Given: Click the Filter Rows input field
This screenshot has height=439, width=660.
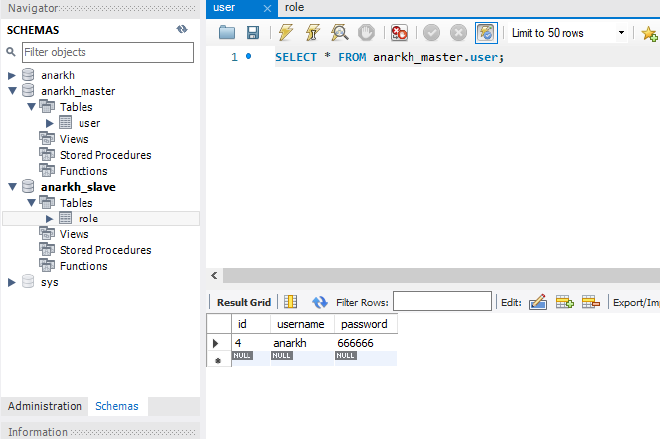Looking at the screenshot, I should click(442, 302).
